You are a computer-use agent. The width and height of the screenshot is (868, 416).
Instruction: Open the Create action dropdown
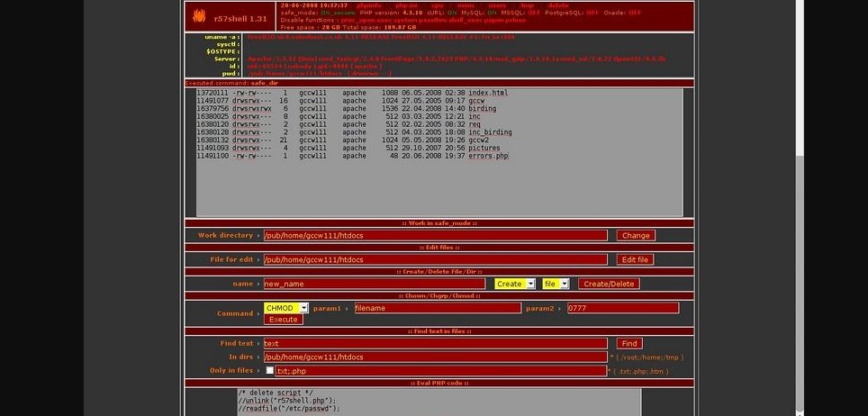(x=514, y=284)
